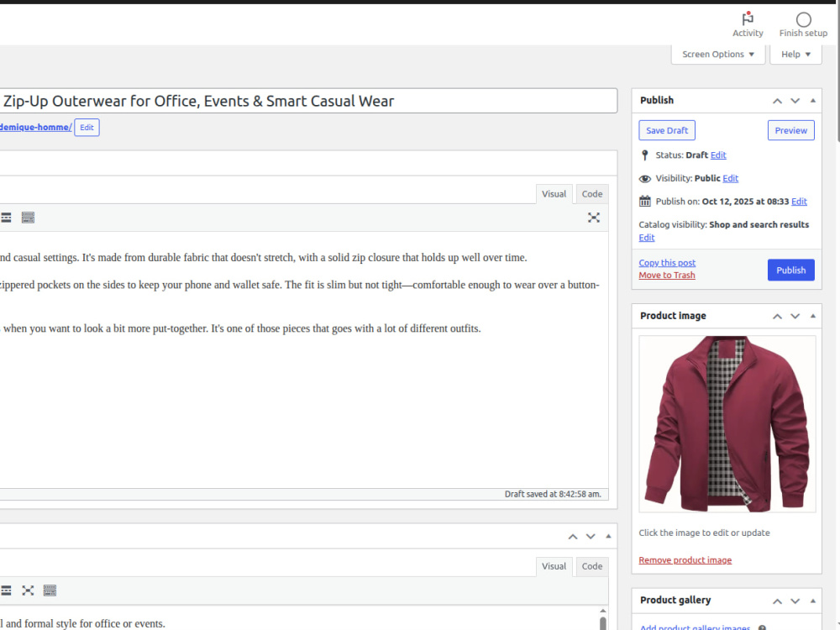Open the demique-homme permalink link
The height and width of the screenshot is (630, 840).
35,127
